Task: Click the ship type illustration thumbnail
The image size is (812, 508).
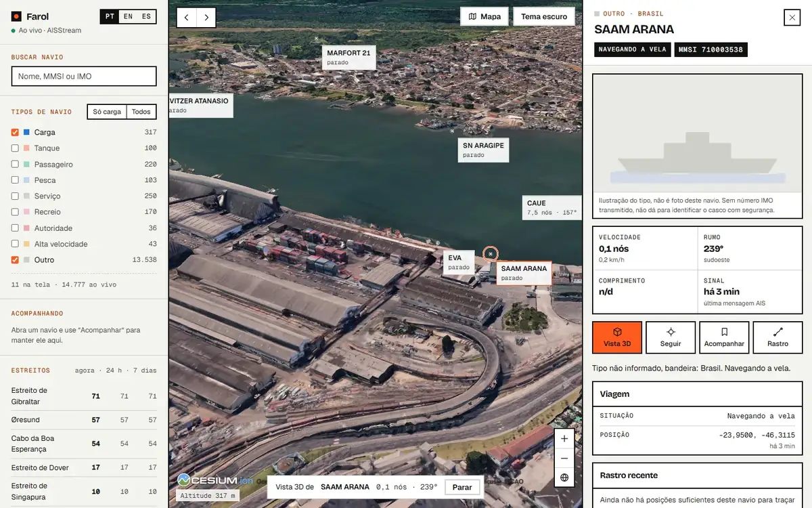Action: (697, 133)
